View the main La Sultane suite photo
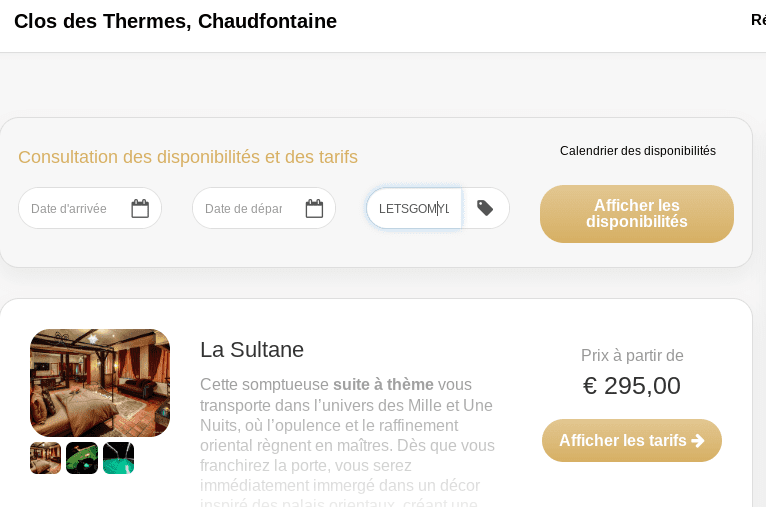 pyautogui.click(x=100, y=383)
